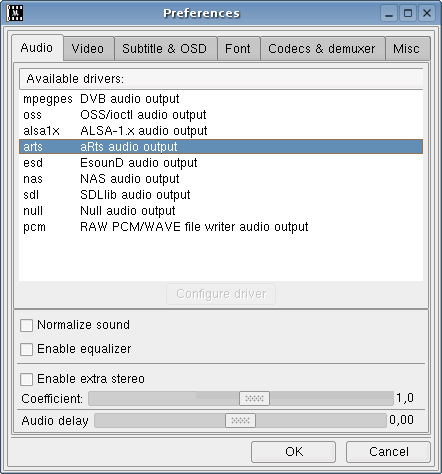The image size is (442, 474).
Task: Pick the esd EsounD audio output driver
Action: pos(221,163)
